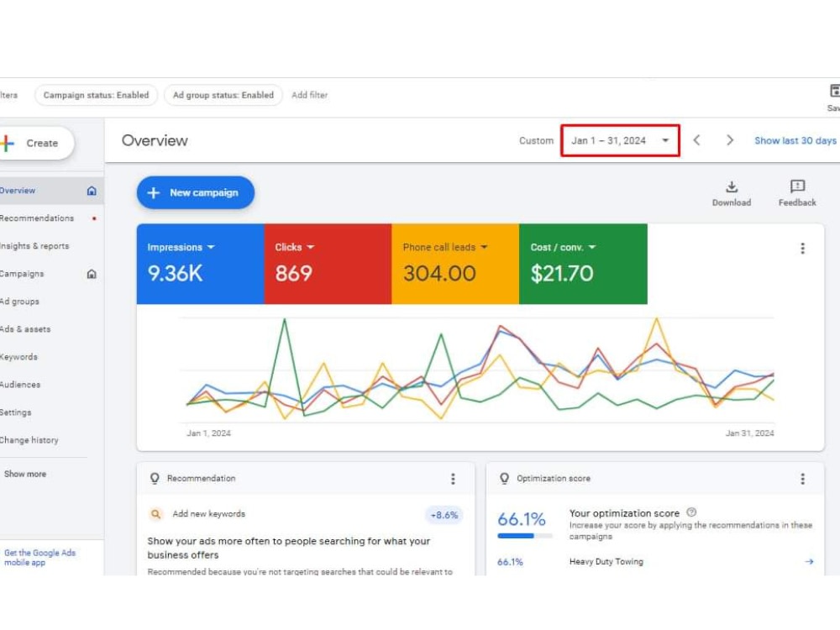The width and height of the screenshot is (840, 630).
Task: Click the lightbulb icon in Optimization score card
Action: 504,479
